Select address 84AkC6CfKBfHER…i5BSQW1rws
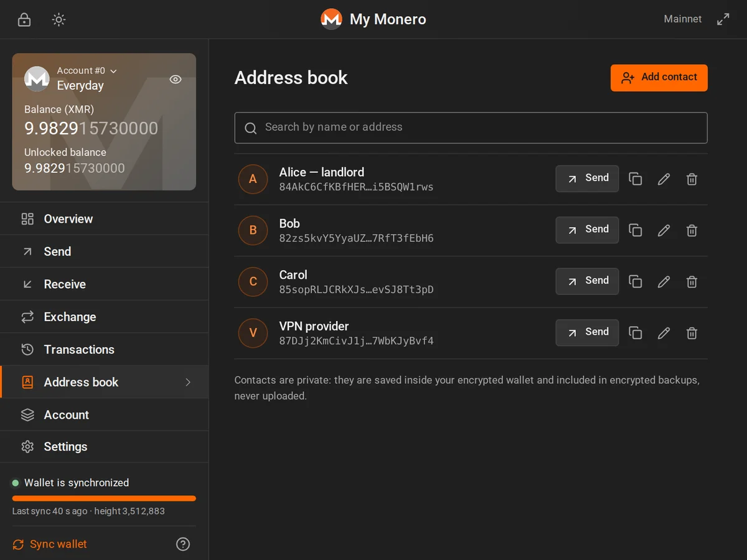This screenshot has width=747, height=560. (x=356, y=187)
